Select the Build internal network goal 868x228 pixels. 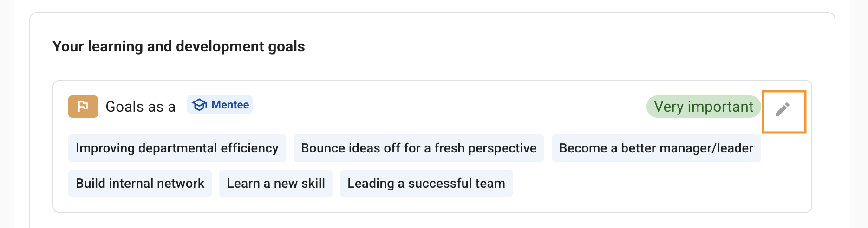[140, 184]
